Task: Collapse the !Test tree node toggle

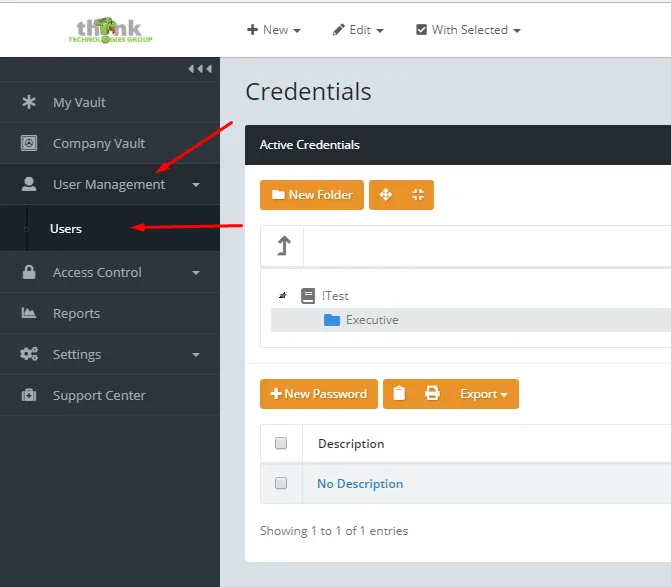Action: tap(282, 296)
